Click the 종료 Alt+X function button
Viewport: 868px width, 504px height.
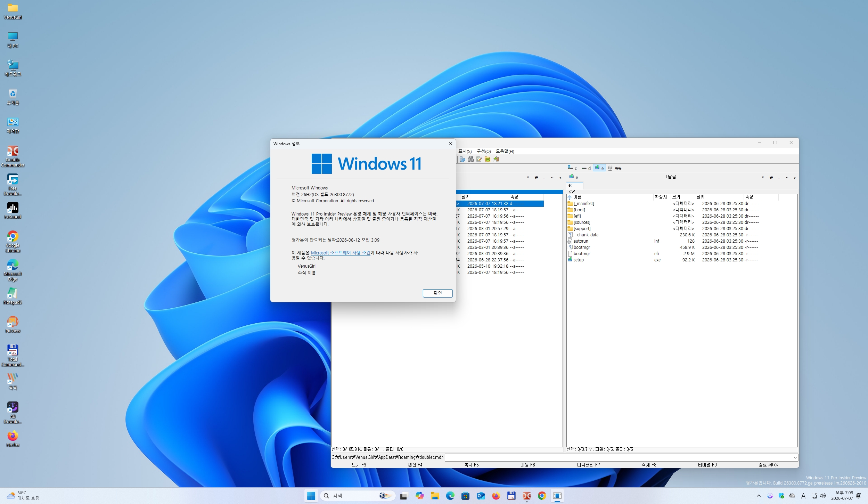tap(768, 465)
